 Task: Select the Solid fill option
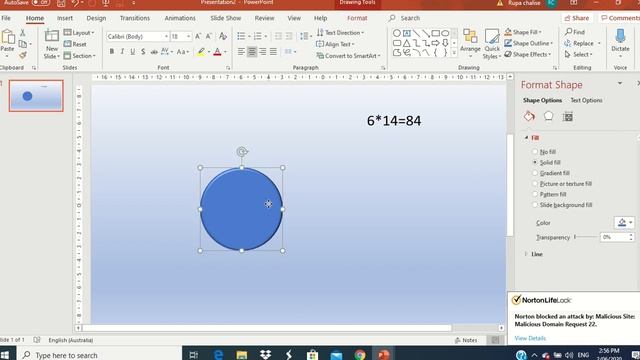pyautogui.click(x=546, y=162)
